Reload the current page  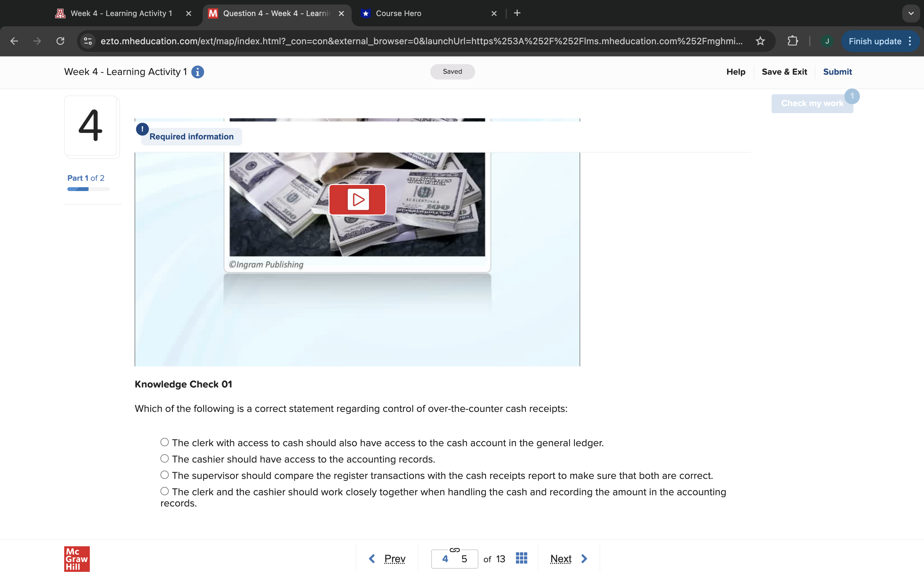[60, 41]
